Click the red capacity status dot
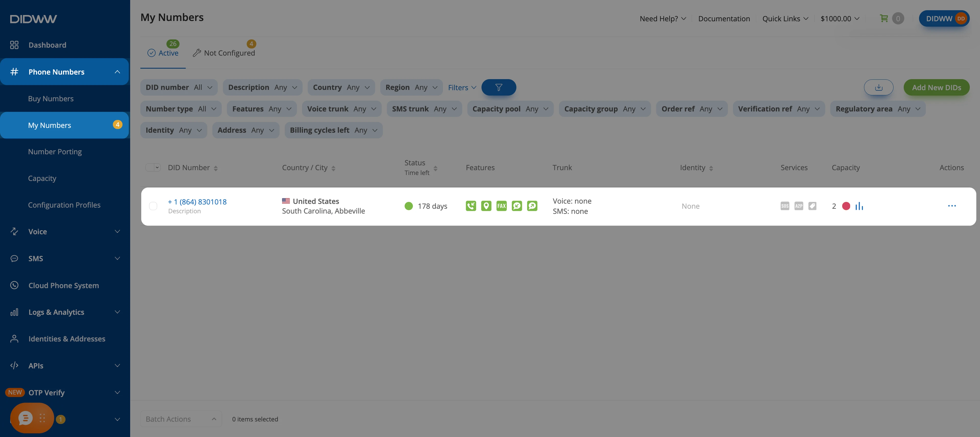 click(x=846, y=206)
